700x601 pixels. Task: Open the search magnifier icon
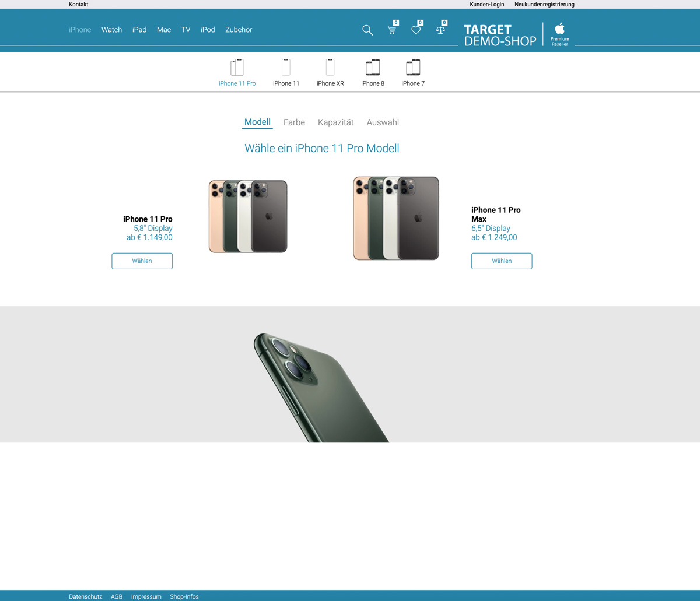click(x=367, y=30)
